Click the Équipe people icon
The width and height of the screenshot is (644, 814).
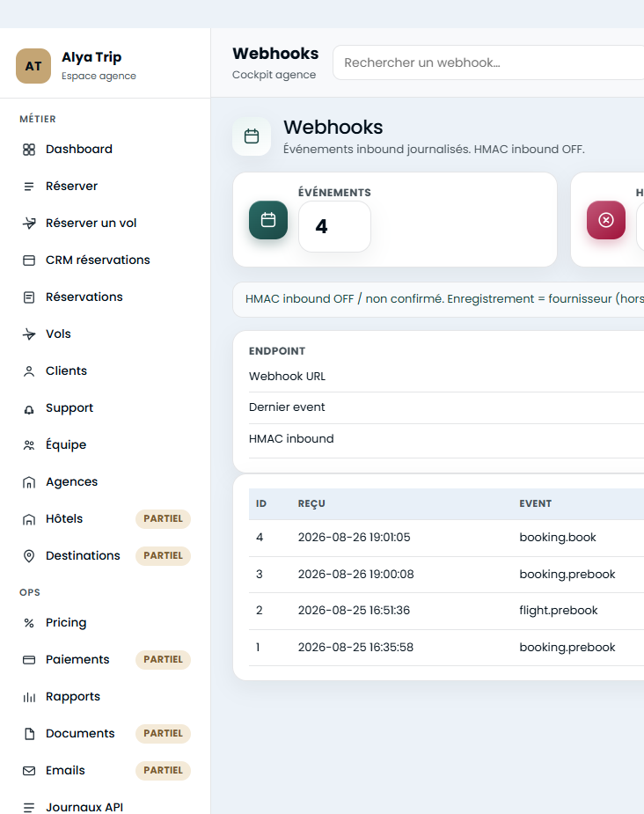point(29,445)
